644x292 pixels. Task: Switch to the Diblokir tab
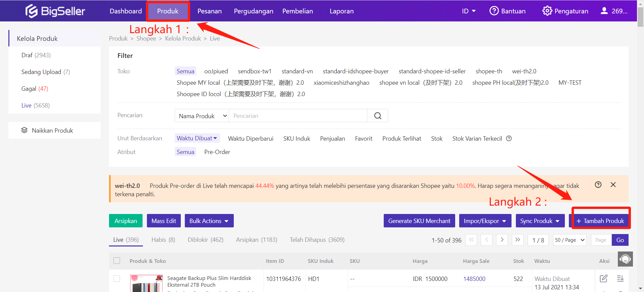click(205, 240)
